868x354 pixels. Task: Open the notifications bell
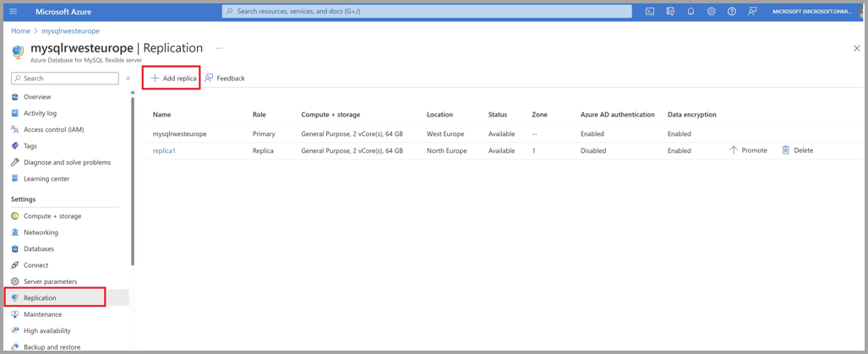click(691, 12)
